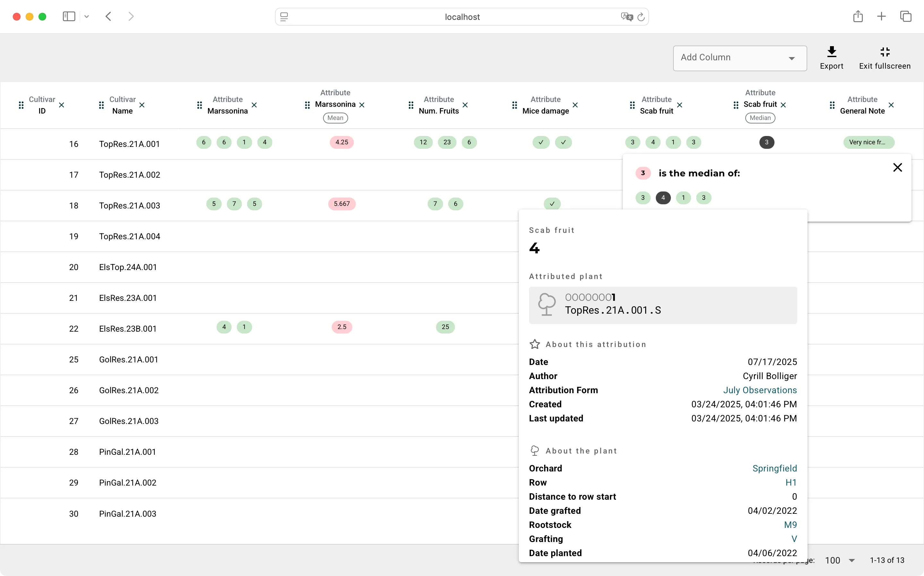Toggle the checkmark in Mice damage for TopRes.21A.003
Screen dimensions: 924x576
(552, 204)
